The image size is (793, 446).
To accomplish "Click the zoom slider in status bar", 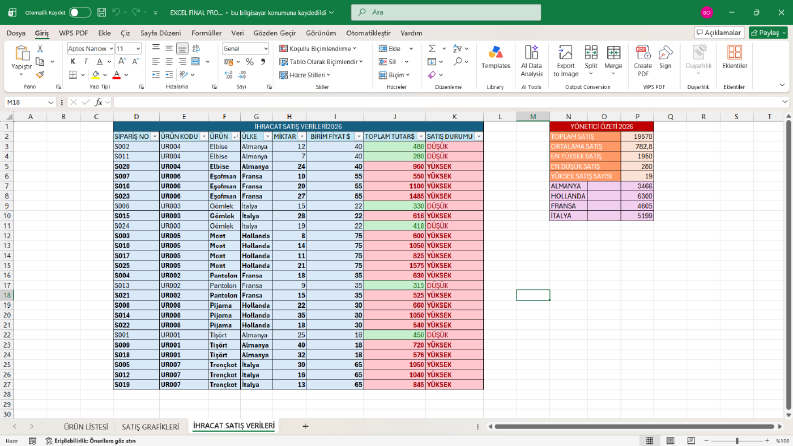I will coord(737,441).
